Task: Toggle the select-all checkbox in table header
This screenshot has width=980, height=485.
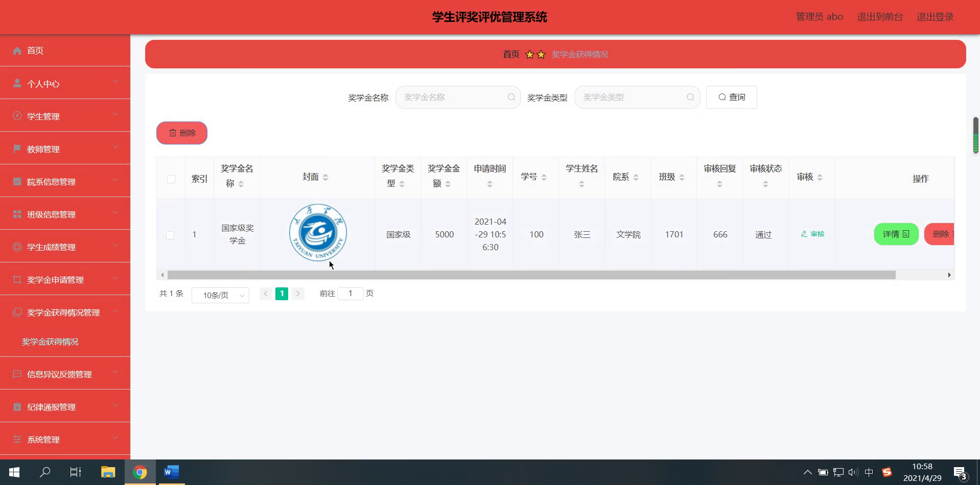Action: pos(171,180)
